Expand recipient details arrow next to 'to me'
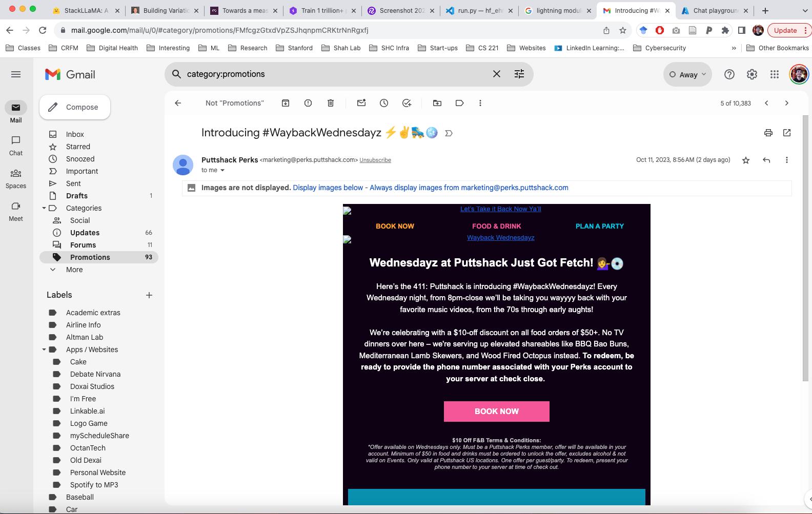812x514 pixels. click(222, 170)
